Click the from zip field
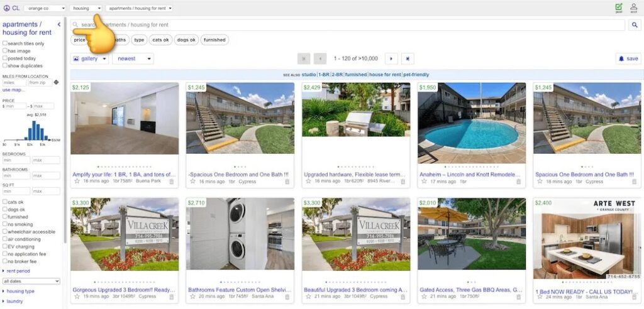 pyautogui.click(x=40, y=82)
